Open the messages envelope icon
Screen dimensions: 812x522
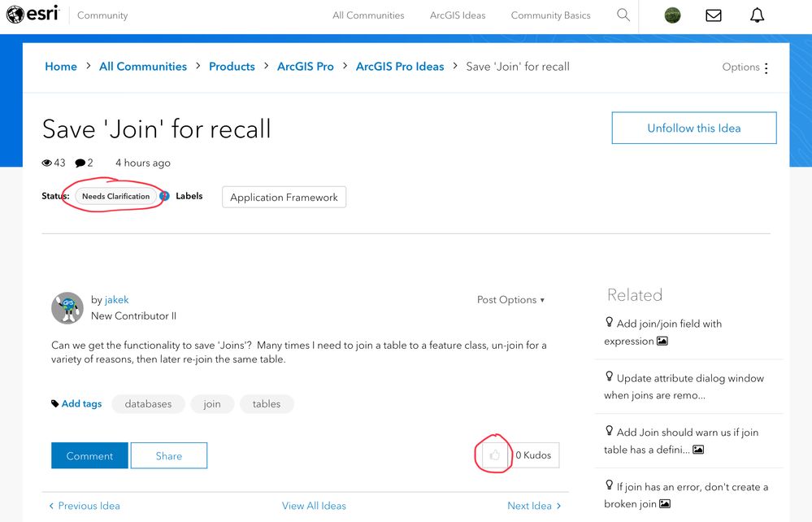point(714,15)
